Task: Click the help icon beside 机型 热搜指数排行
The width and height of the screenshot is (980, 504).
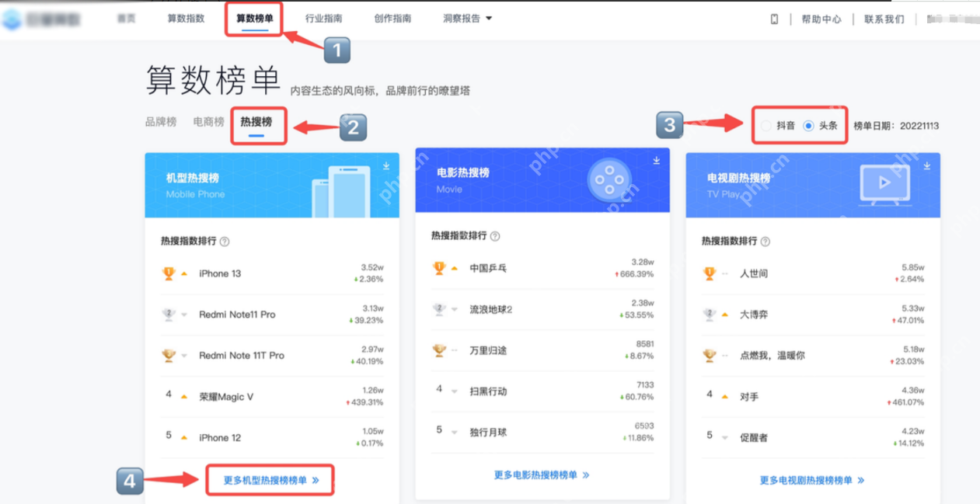Action: [x=225, y=242]
